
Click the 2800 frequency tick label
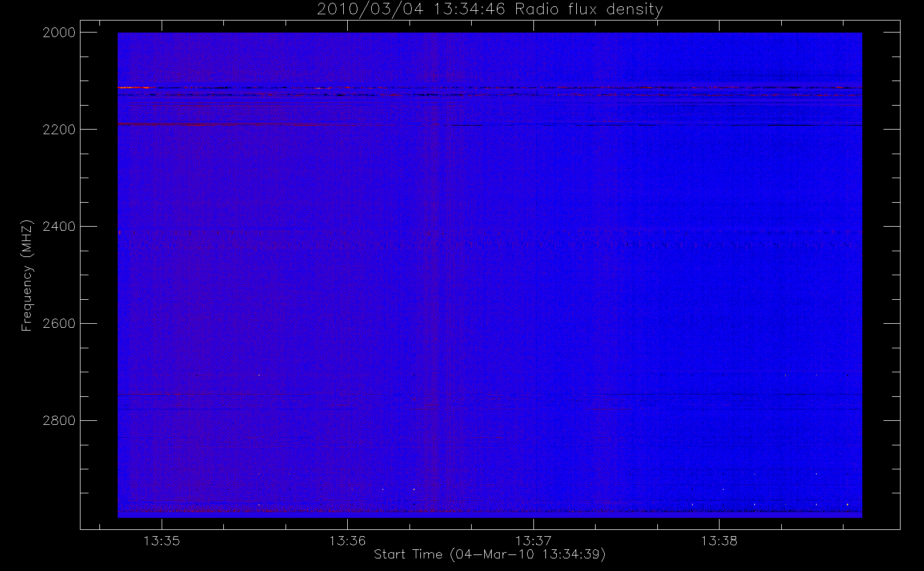(x=59, y=421)
